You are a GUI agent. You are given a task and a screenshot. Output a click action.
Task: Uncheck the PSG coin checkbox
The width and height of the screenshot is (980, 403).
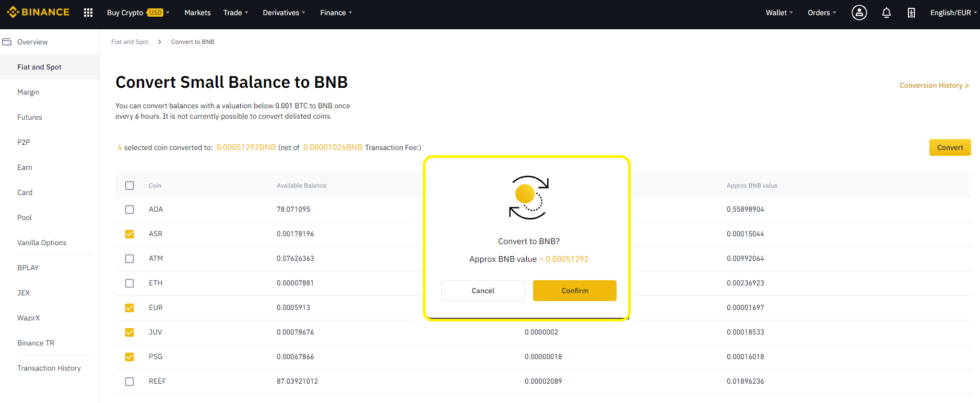129,357
